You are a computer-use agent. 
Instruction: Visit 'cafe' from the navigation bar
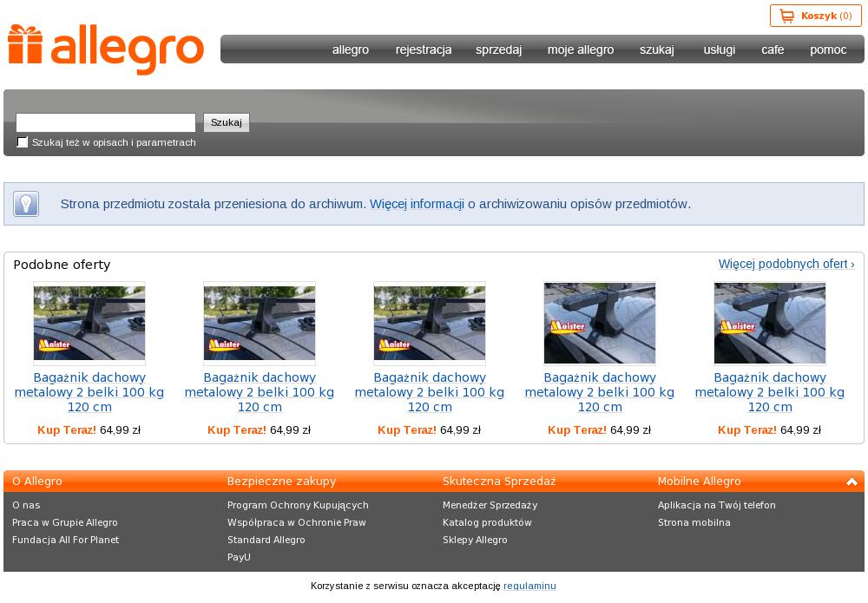[773, 49]
